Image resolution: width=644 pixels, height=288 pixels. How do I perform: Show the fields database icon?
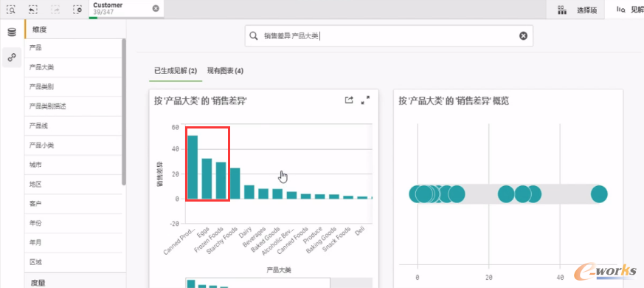click(x=12, y=32)
